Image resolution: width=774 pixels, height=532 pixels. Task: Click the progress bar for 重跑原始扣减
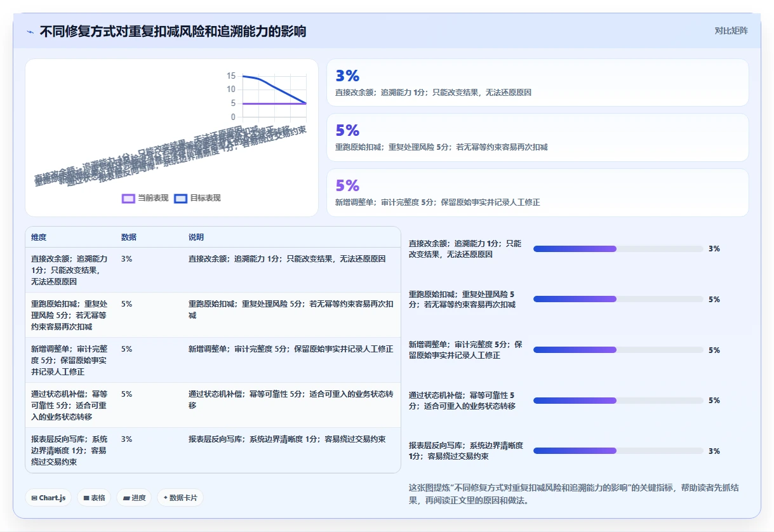point(618,299)
